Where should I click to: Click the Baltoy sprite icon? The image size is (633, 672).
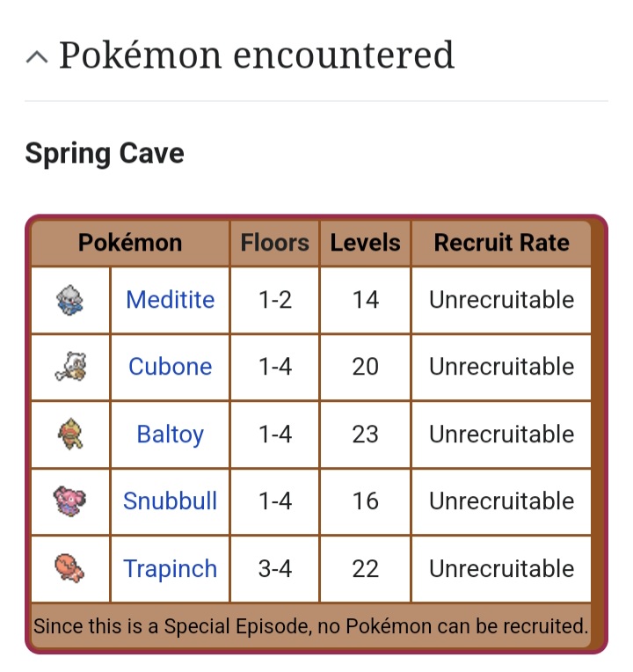tap(70, 435)
